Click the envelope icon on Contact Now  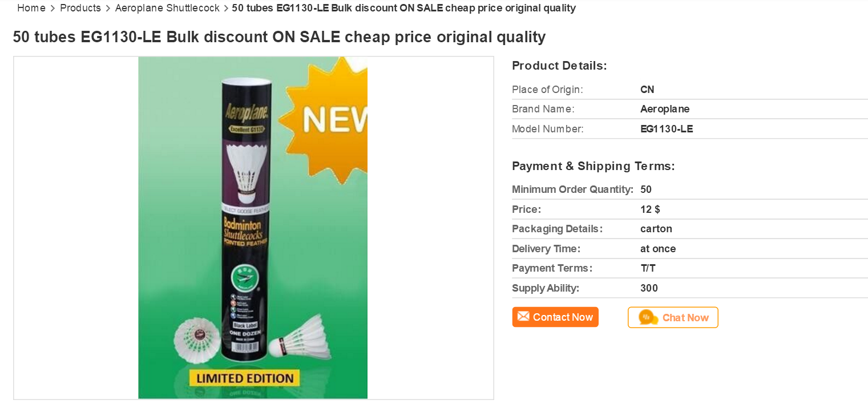pyautogui.click(x=523, y=317)
